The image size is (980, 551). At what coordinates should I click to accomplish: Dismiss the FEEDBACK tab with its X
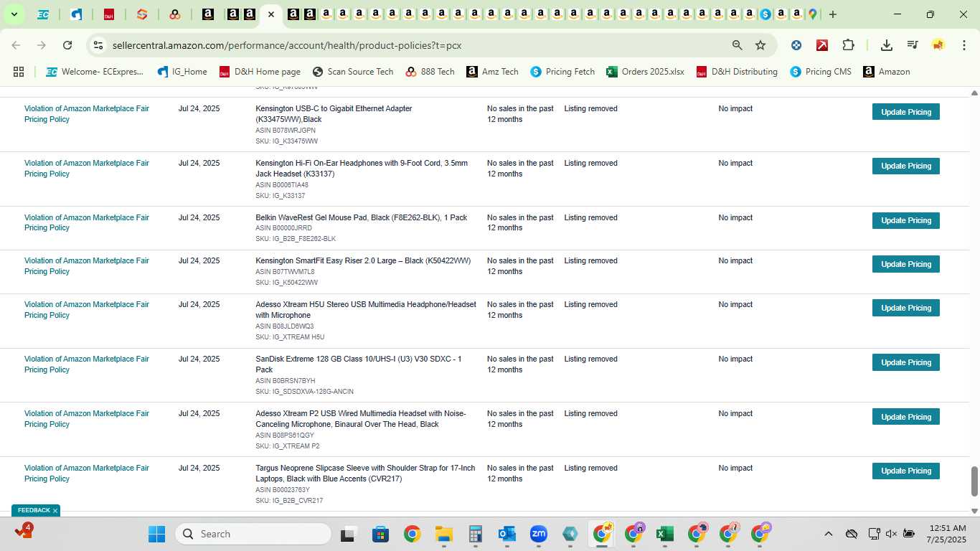click(55, 511)
